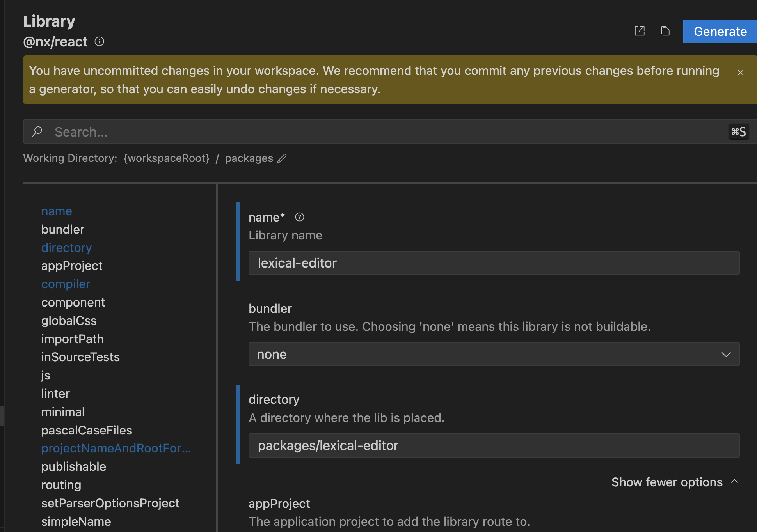Click the open-in-new-window icon near Generate

tap(640, 31)
